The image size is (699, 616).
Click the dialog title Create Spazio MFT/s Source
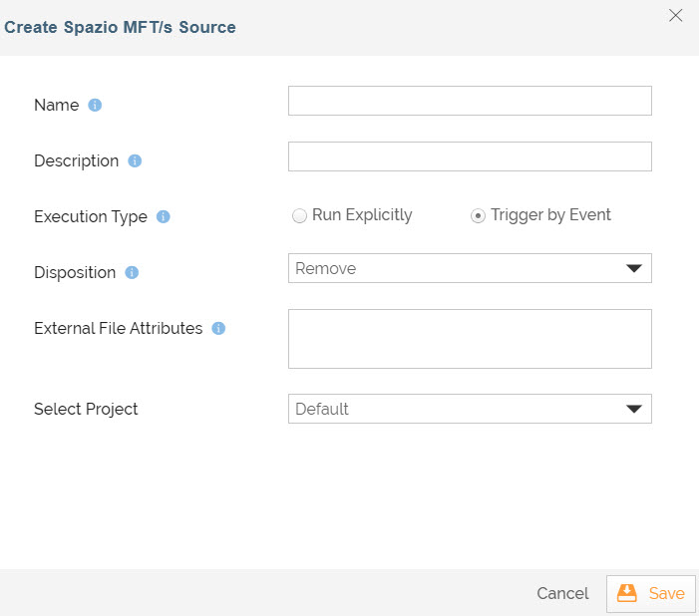click(121, 28)
